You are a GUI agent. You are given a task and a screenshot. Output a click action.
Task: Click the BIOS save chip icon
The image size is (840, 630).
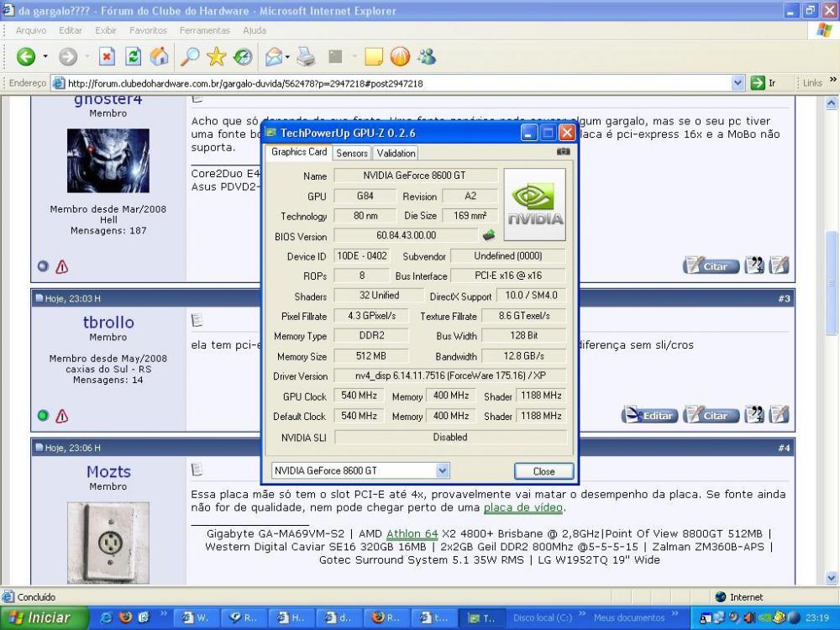[488, 235]
